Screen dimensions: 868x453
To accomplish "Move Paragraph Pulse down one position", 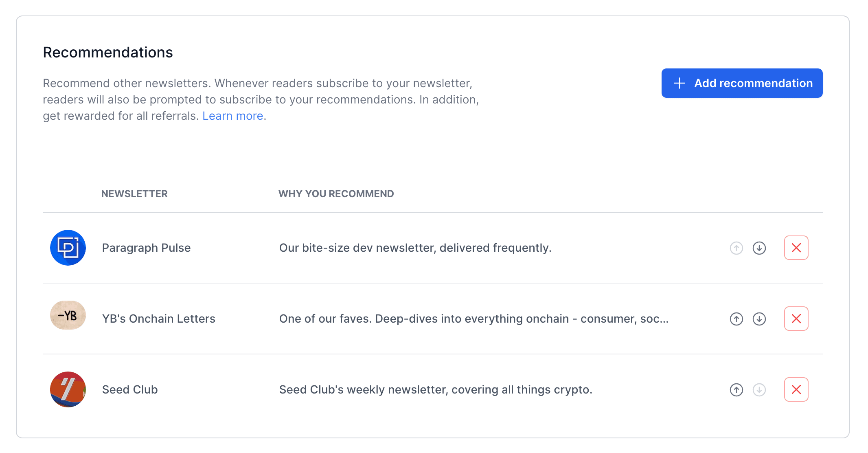I will (x=759, y=248).
